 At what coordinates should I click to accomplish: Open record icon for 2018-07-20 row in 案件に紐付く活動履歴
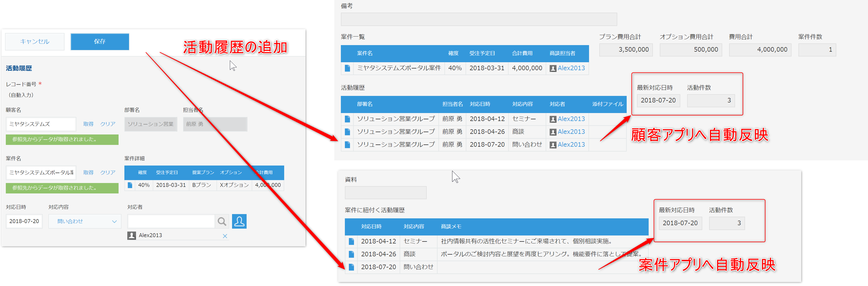coord(351,267)
